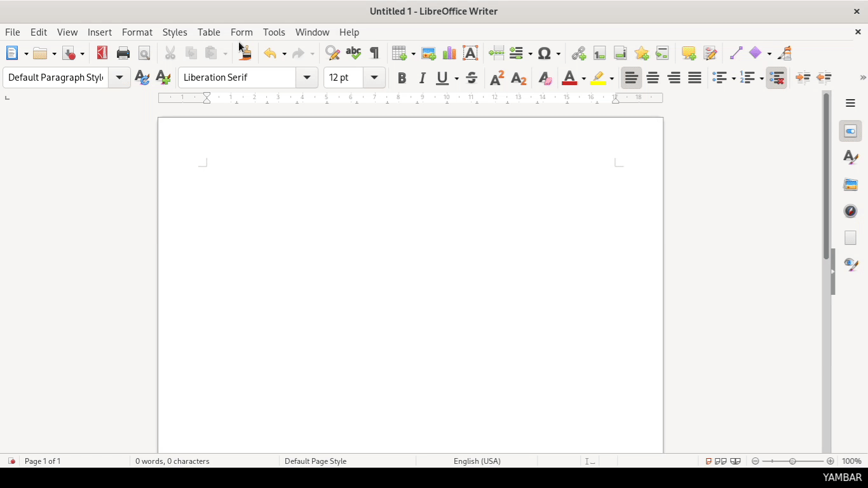Viewport: 868px width, 488px height.
Task: Toggle subscript formatting
Action: (x=519, y=78)
